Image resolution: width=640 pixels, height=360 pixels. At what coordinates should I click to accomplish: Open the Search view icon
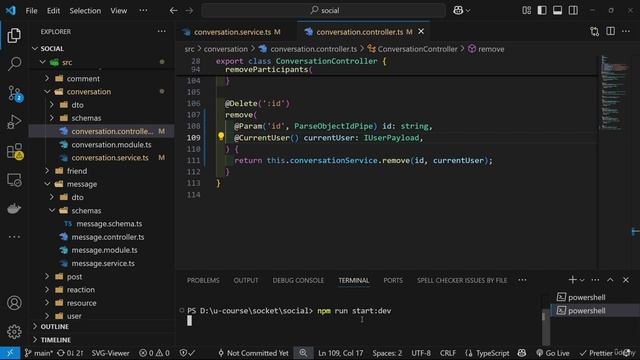14,64
